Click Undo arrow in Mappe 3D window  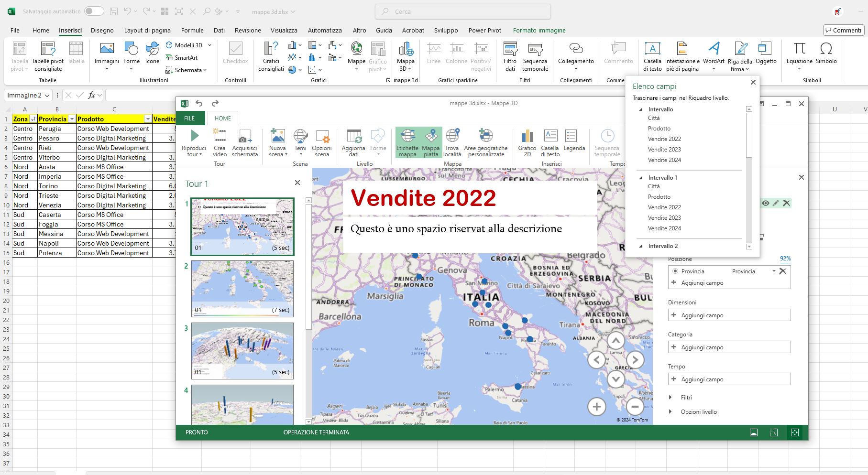[199, 103]
